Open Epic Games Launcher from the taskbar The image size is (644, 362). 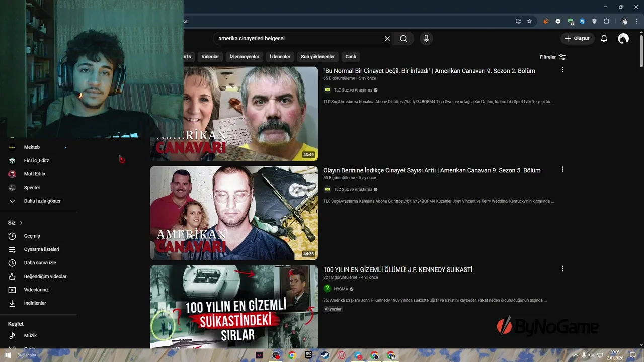click(x=308, y=355)
